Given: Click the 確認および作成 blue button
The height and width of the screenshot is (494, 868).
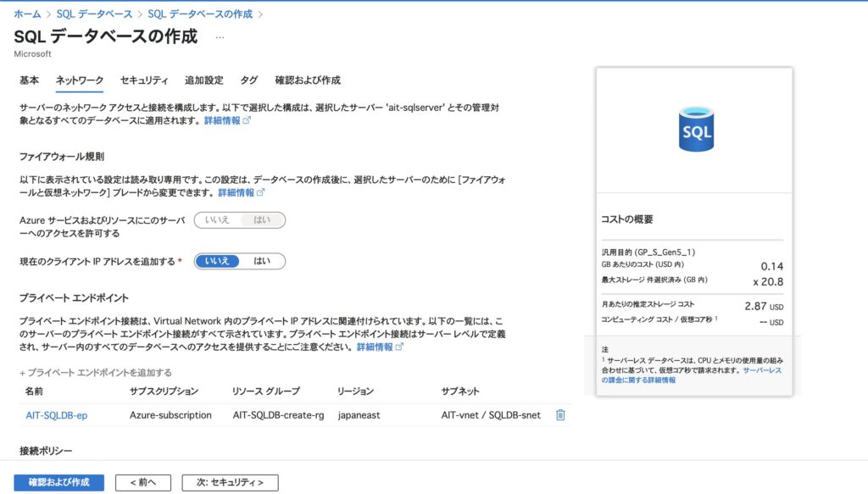Looking at the screenshot, I should point(58,482).
